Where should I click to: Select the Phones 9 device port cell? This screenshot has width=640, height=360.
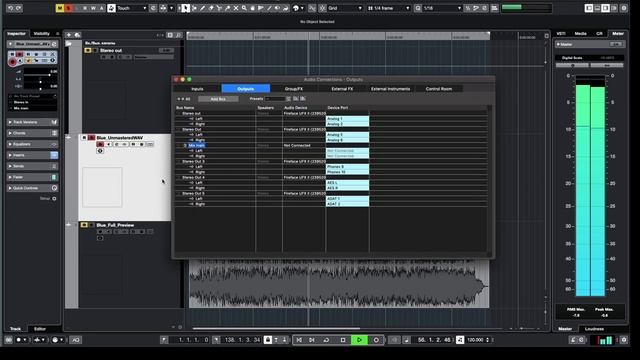pos(347,167)
